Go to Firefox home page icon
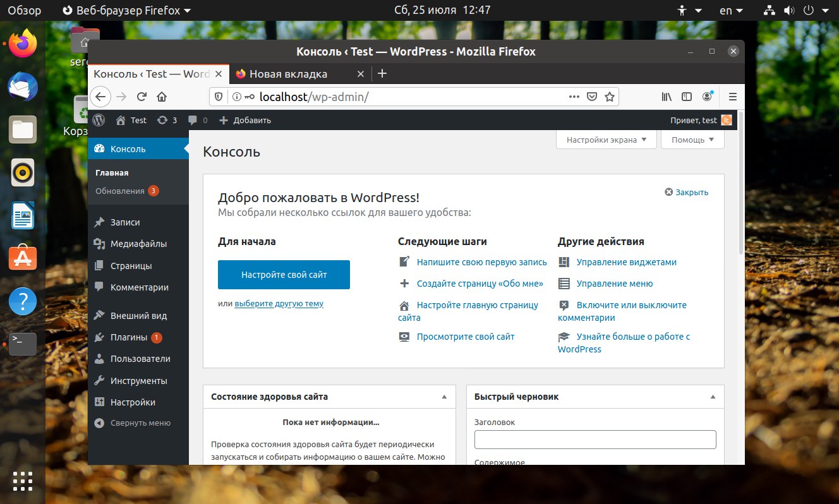 (x=162, y=97)
